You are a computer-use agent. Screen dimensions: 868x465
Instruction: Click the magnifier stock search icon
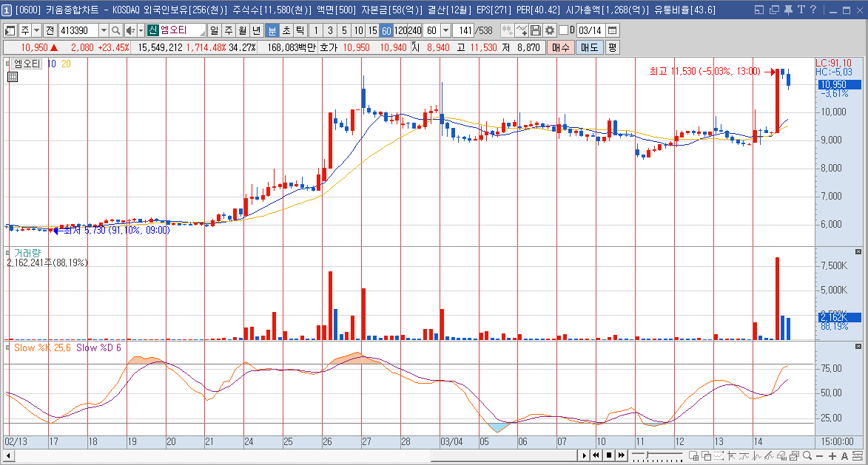115,30
